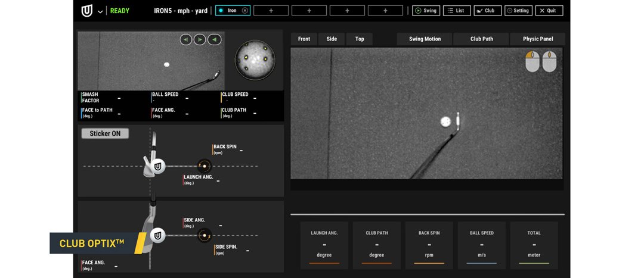Open the Club selection menu
The height and width of the screenshot is (278, 644).
point(487,11)
